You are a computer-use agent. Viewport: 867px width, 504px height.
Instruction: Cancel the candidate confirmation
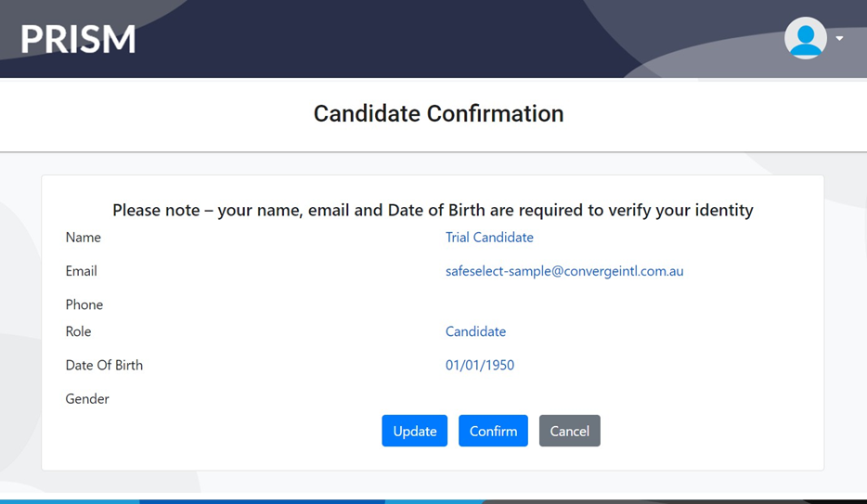tap(569, 431)
